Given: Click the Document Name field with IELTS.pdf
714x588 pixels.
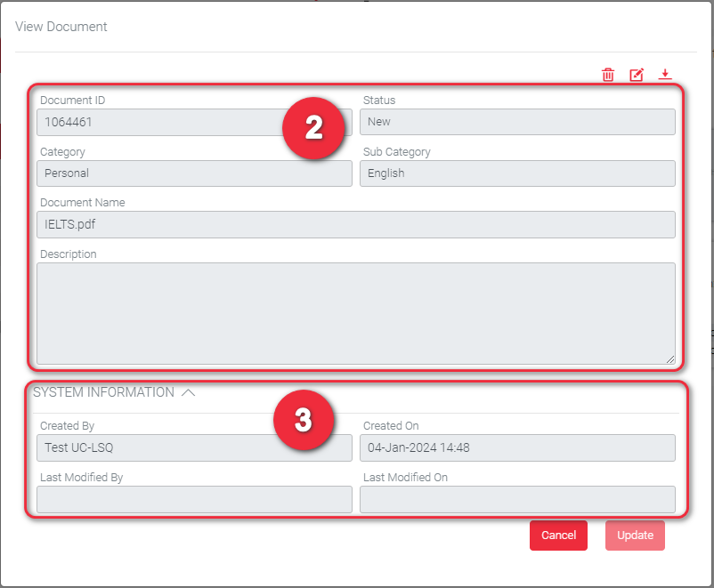Looking at the screenshot, I should 356,224.
